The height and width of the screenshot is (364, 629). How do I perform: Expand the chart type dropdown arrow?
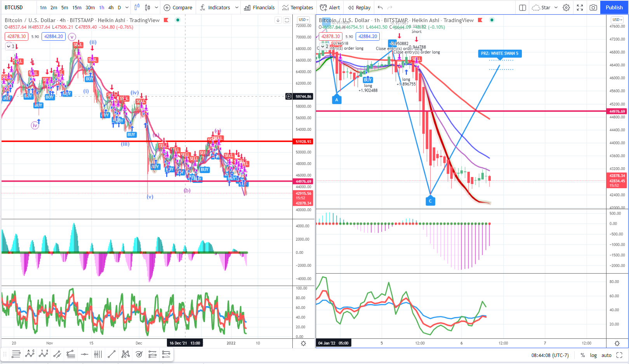pyautogui.click(x=156, y=7)
